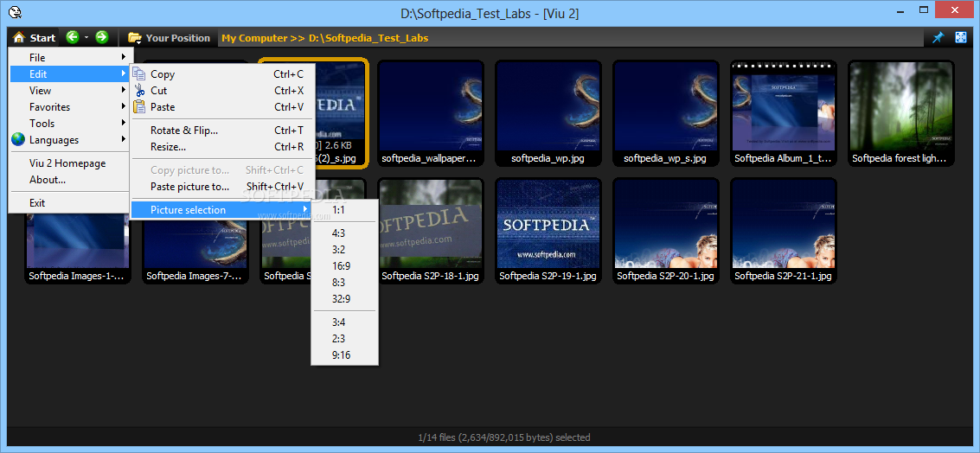Click the fullscreen icon in top bar

[x=961, y=37]
